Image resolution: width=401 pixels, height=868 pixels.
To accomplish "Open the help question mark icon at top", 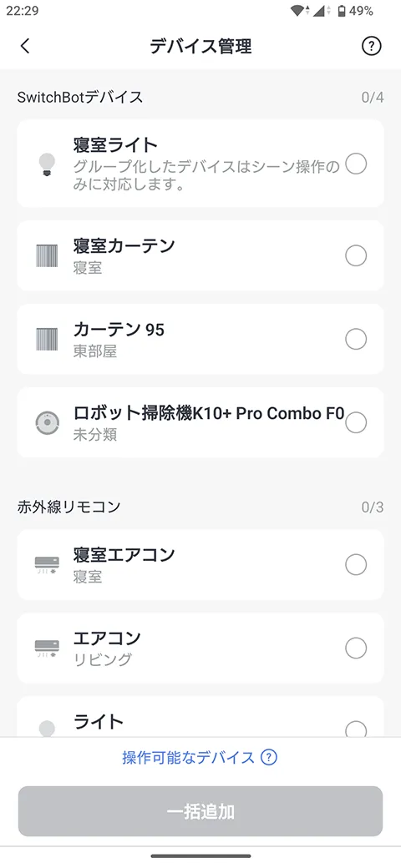I will 372,47.
